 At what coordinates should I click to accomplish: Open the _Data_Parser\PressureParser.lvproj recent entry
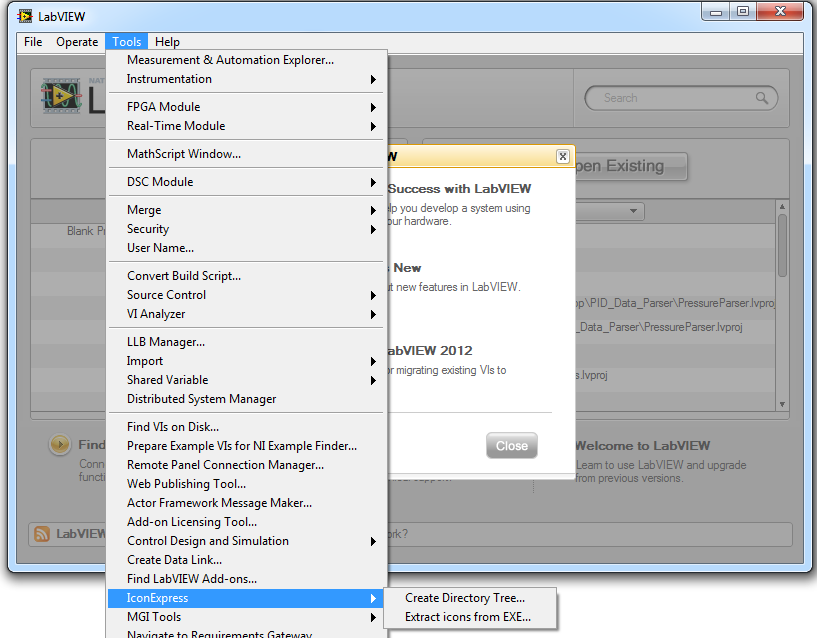click(x=659, y=327)
